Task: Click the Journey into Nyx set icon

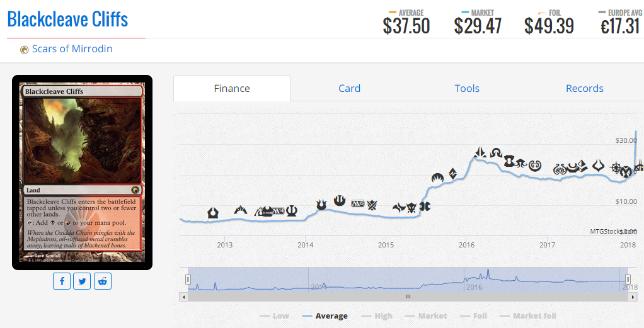Action: click(x=340, y=200)
